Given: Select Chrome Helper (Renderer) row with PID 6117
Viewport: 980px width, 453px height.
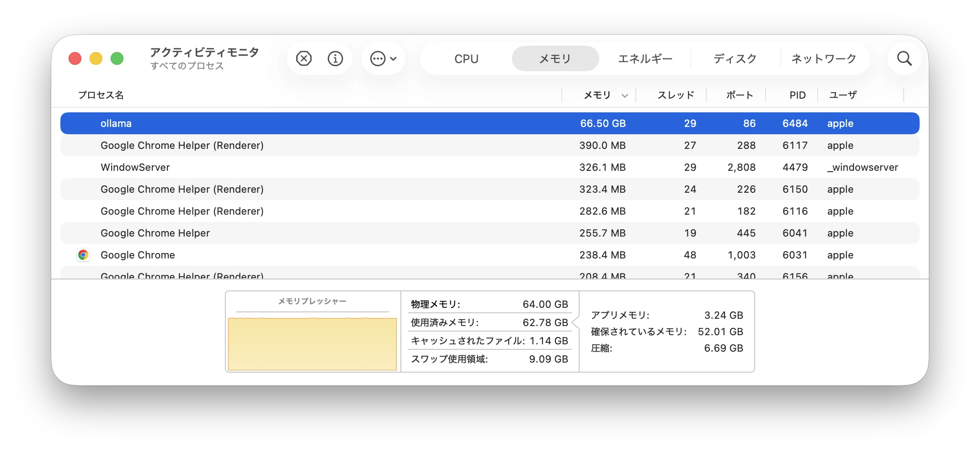Looking at the screenshot, I should (x=490, y=145).
